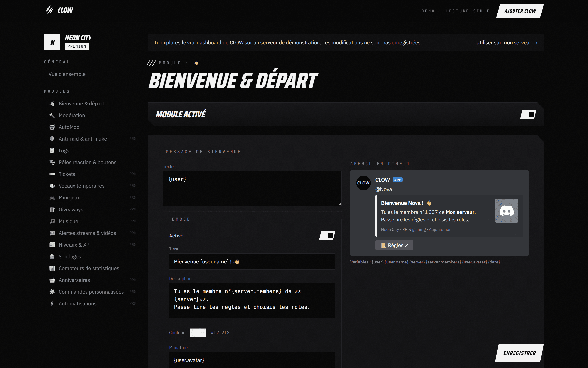
Task: Click the ticket icon beside Tickets
Action: [x=52, y=174]
